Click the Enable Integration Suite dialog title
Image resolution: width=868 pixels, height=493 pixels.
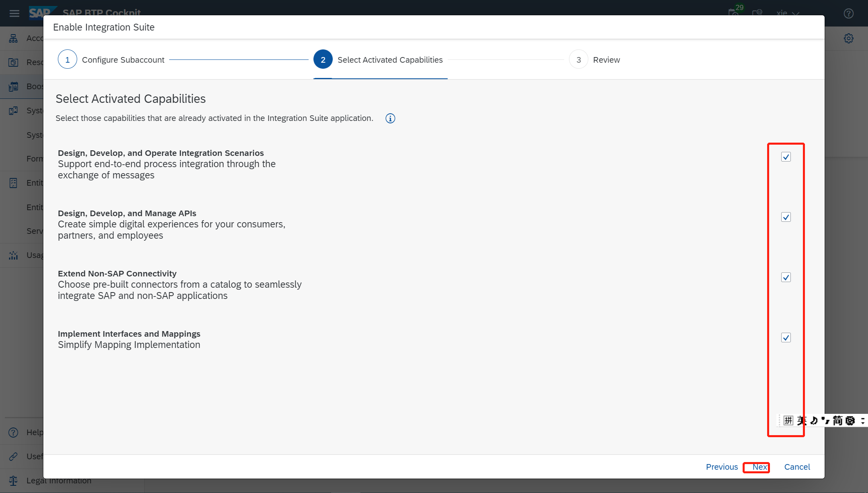pyautogui.click(x=104, y=27)
